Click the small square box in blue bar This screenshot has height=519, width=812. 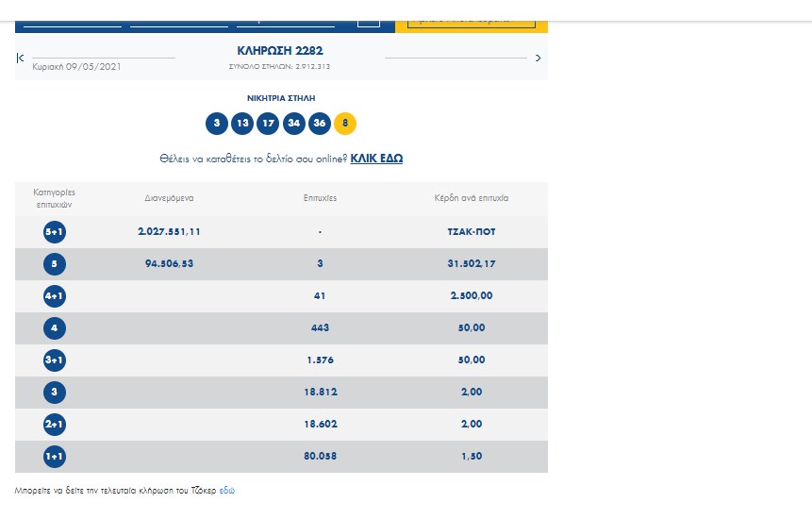(x=369, y=19)
